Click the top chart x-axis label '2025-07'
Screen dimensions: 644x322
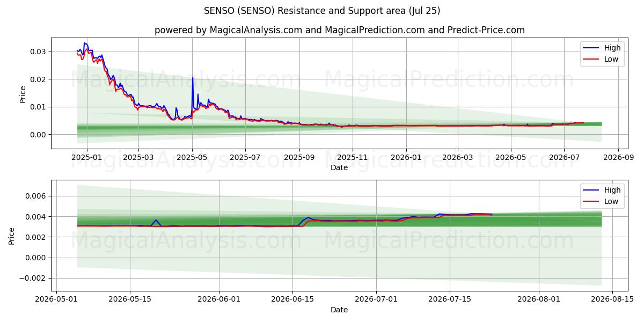click(245, 158)
